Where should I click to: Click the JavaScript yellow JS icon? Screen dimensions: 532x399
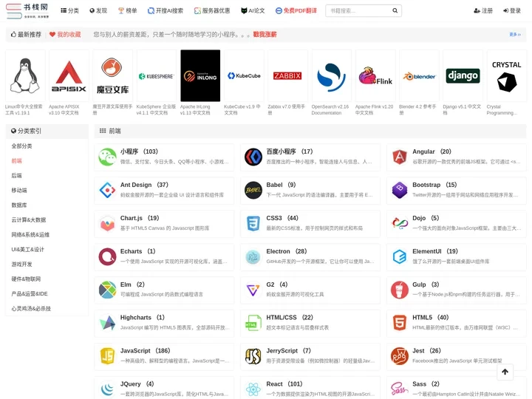(x=108, y=356)
